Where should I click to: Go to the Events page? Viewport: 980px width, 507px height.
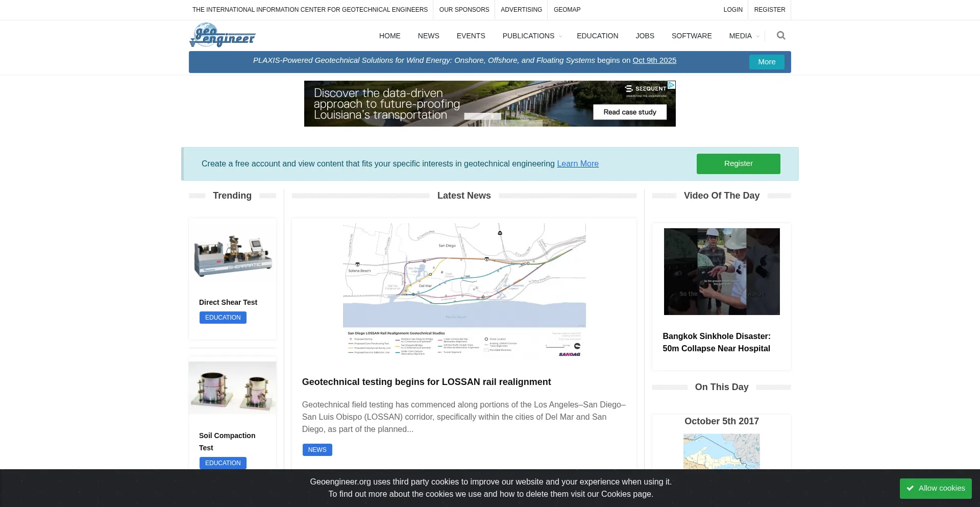[x=471, y=36]
